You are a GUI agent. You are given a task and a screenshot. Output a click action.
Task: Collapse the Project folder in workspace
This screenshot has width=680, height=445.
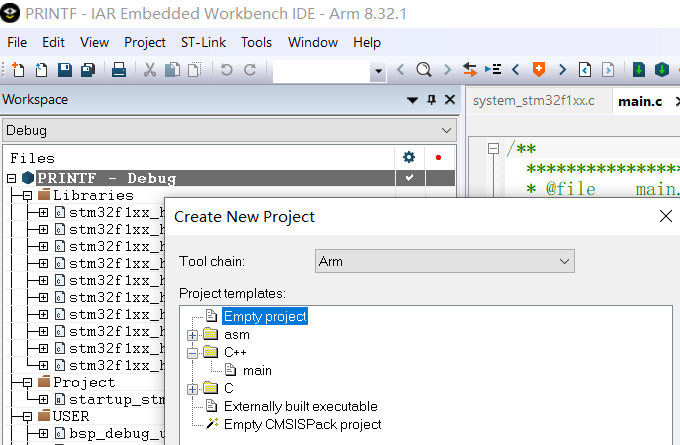pyautogui.click(x=27, y=383)
